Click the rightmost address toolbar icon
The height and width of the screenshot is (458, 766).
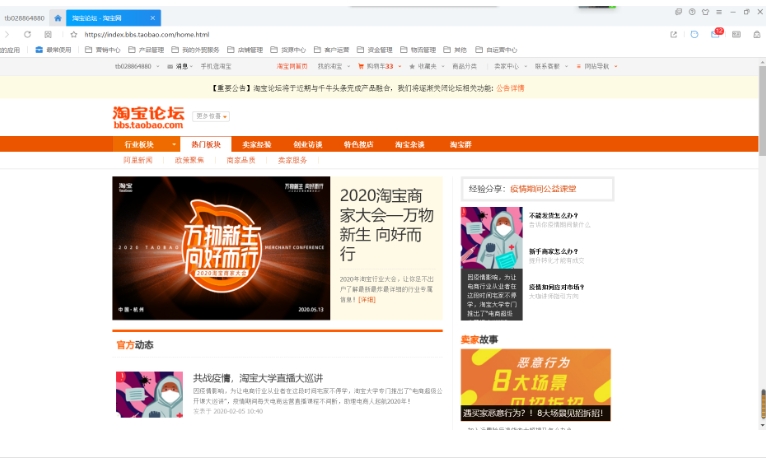click(757, 34)
